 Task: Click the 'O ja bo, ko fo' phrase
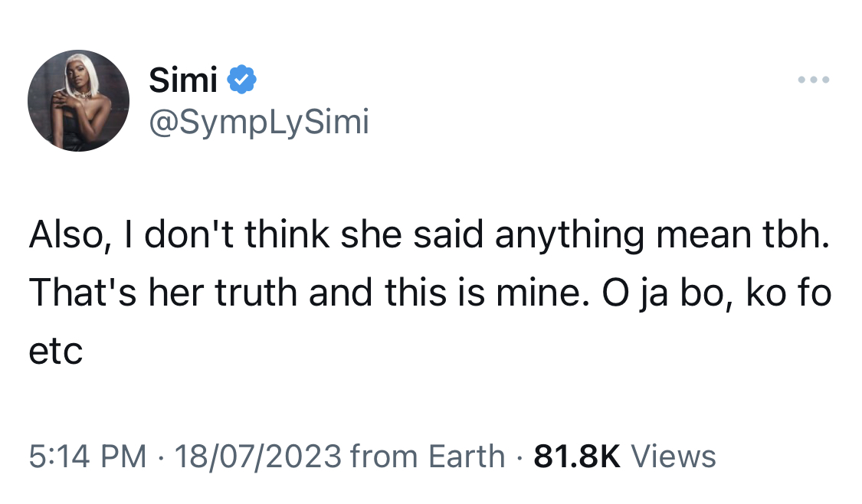click(x=716, y=293)
